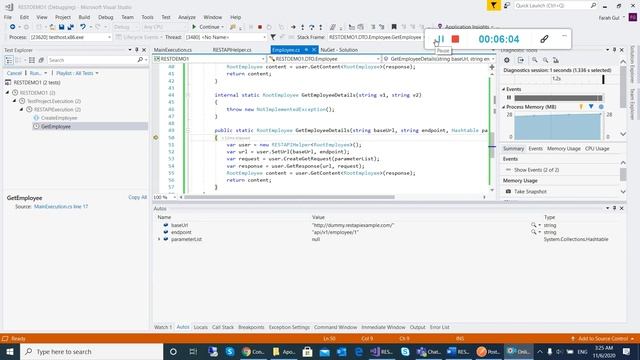640x360 pixels.
Task: Click the Test Explorer group columns icon
Action: [31, 60]
